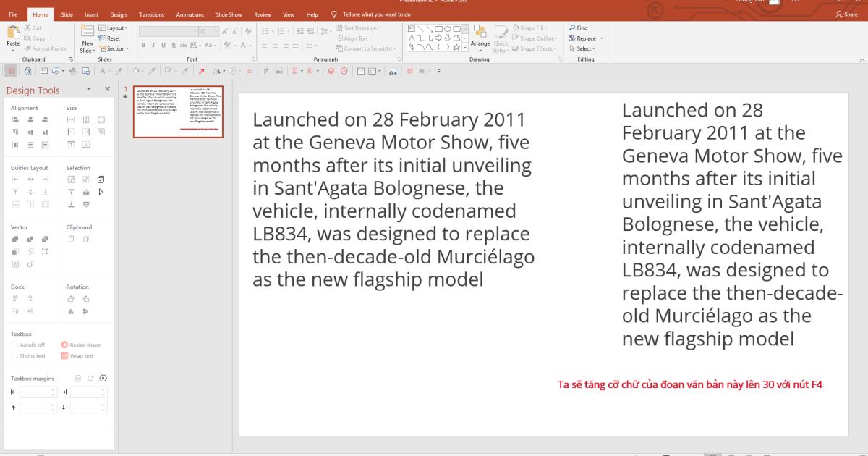Screen dimensions: 868x456
Task: Open the Arrange tool in Drawing group
Action: (x=480, y=36)
